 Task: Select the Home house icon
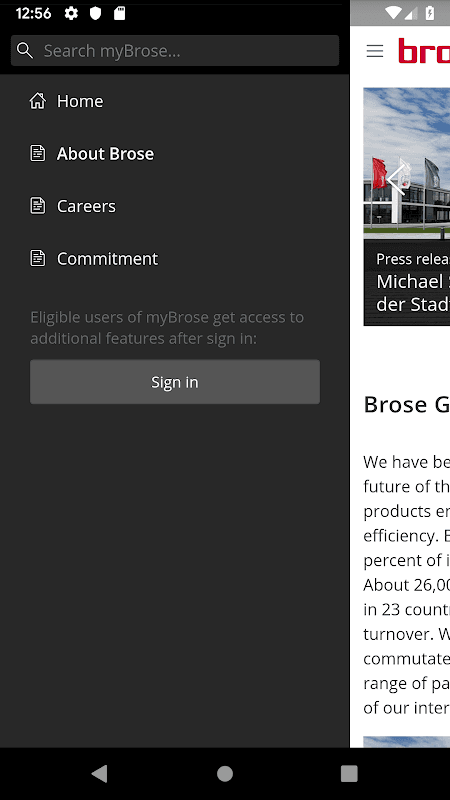tap(38, 101)
